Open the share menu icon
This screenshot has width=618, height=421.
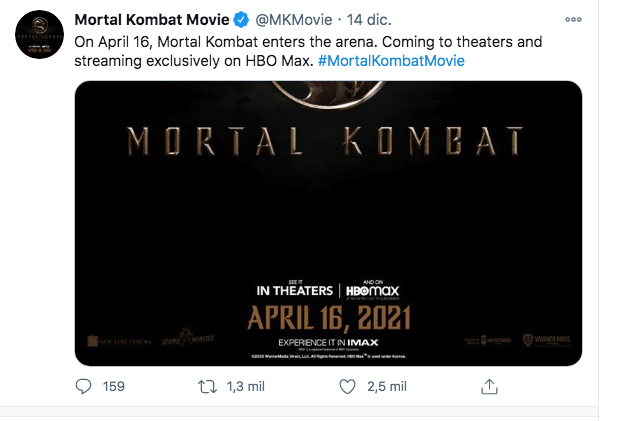[489, 386]
